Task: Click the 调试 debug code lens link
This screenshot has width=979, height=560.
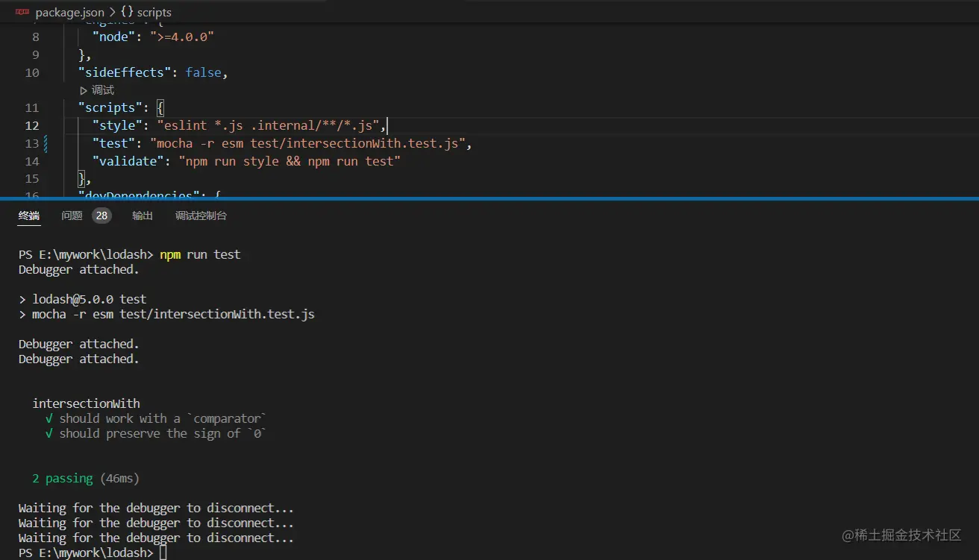Action: click(x=102, y=90)
